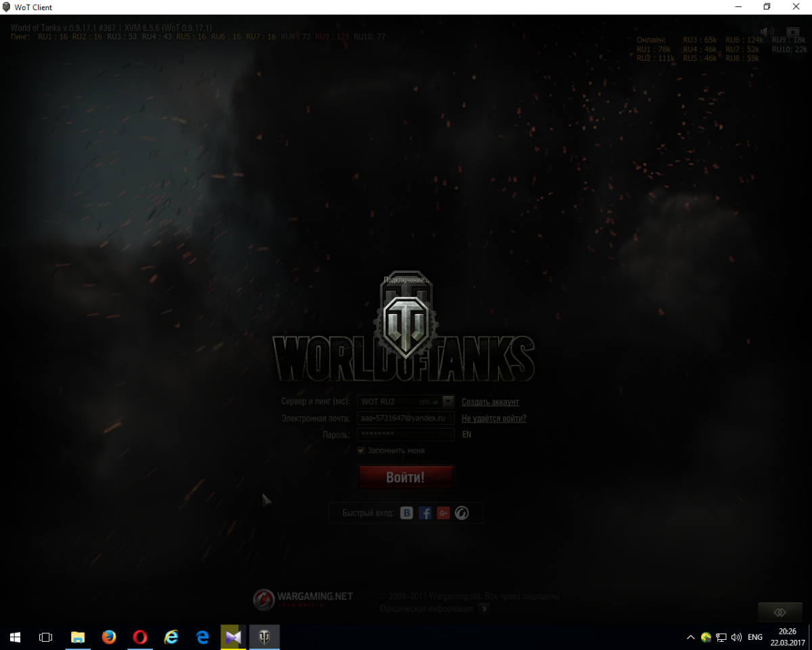Open the taskbar clock showing 20:26
The width and height of the screenshot is (812, 650).
coord(786,637)
